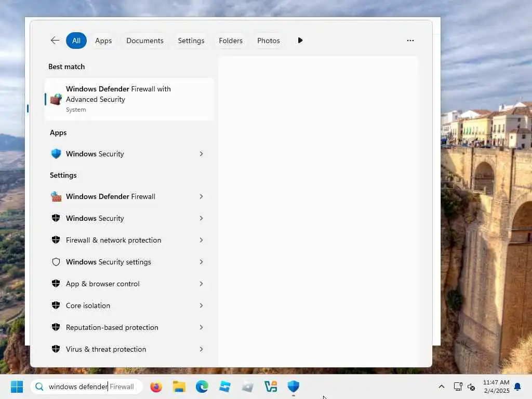
Task: Expand Windows Security setting chevron
Action: (x=201, y=218)
